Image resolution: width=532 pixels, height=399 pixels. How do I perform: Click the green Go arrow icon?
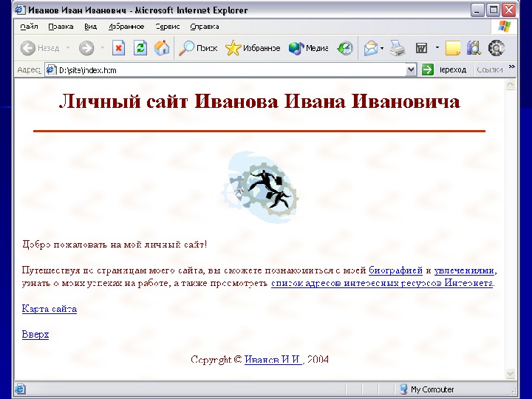coord(428,70)
